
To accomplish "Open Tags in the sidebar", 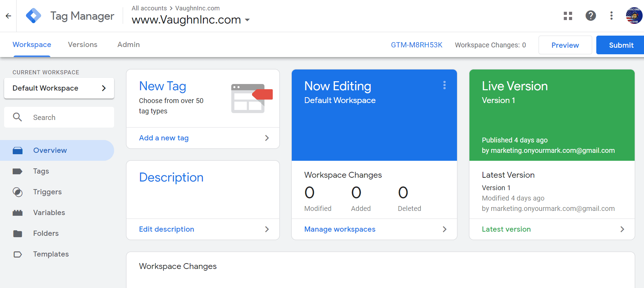I will click(41, 171).
